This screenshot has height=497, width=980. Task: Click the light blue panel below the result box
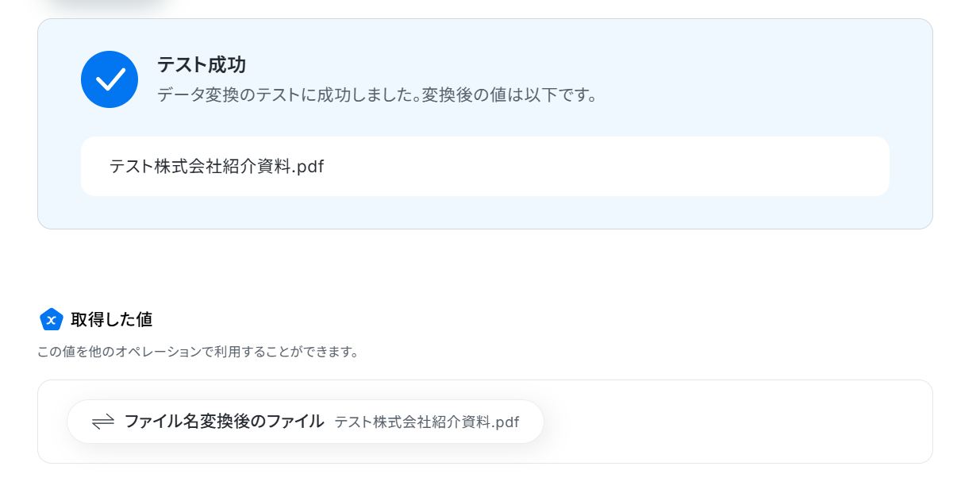pos(484,212)
